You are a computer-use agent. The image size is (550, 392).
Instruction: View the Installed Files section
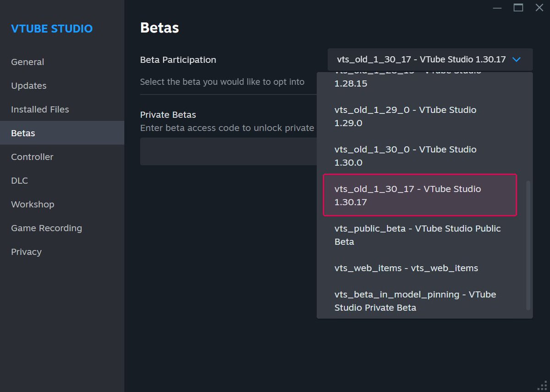(x=40, y=109)
